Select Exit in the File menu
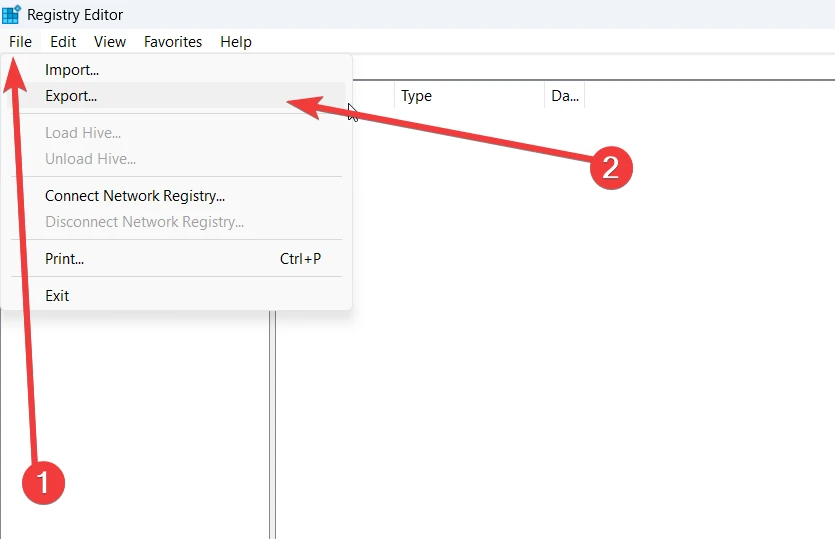Screen dimensions: 835x539 coord(176,296)
